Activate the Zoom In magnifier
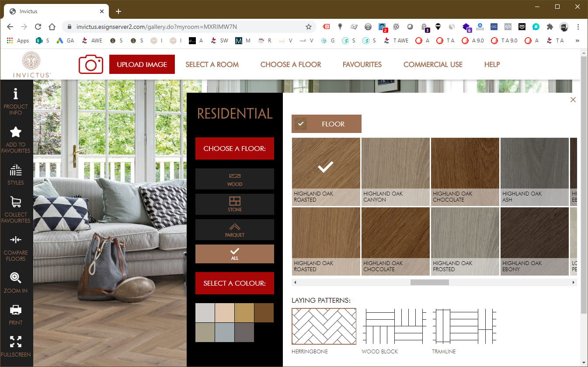 16,282
